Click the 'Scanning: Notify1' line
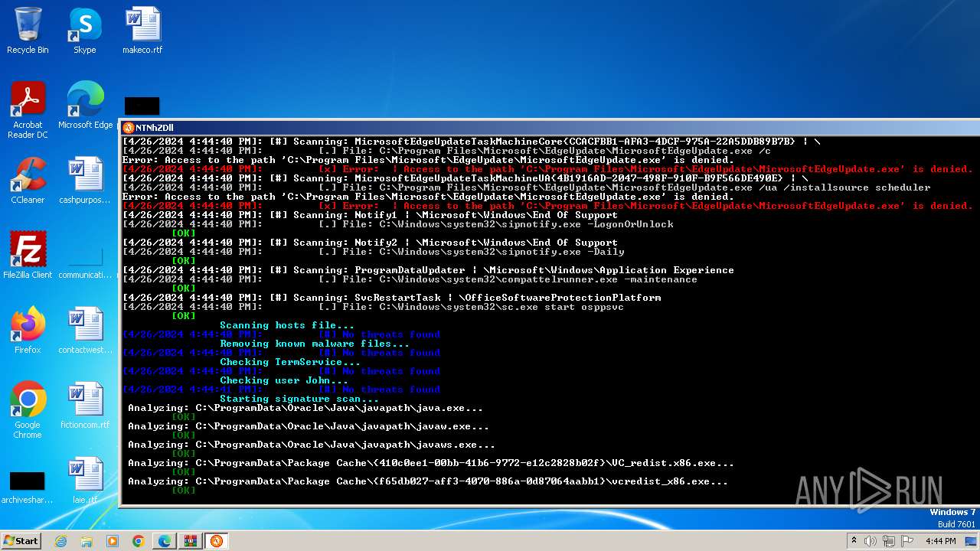This screenshot has width=980, height=551. coord(371,215)
